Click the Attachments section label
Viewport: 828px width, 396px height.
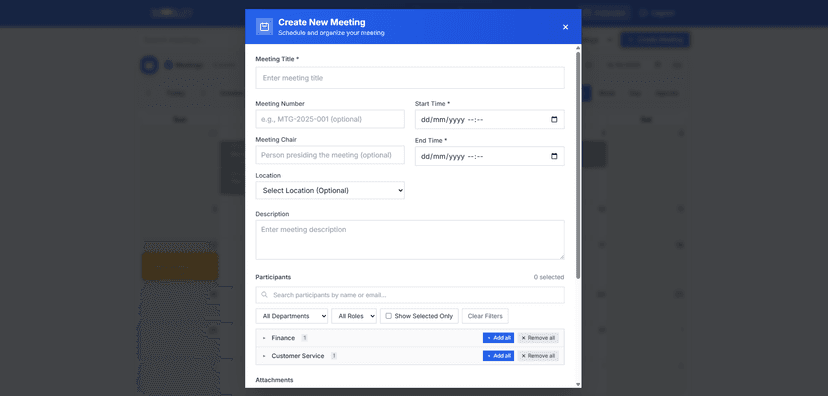click(x=274, y=380)
